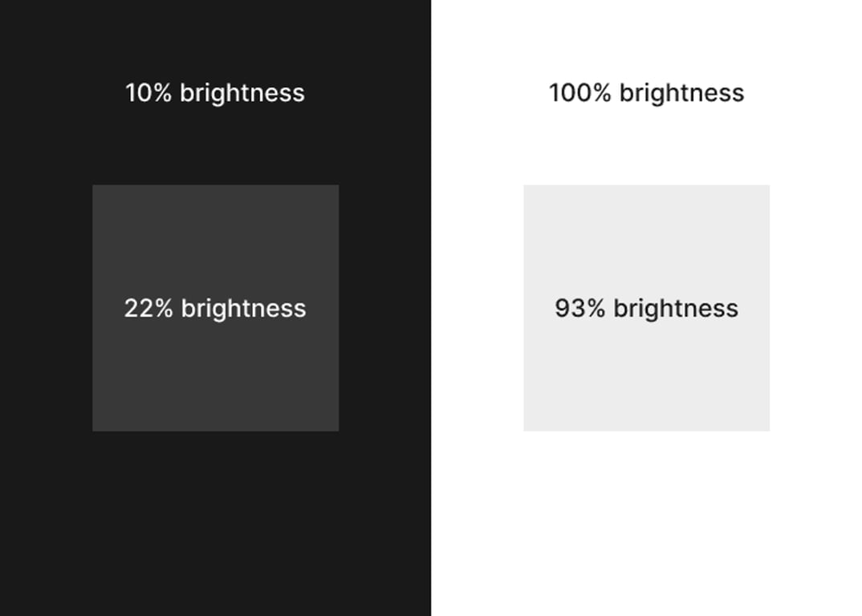Click the "10%" number on dark panel
The image size is (862, 616).
[148, 93]
